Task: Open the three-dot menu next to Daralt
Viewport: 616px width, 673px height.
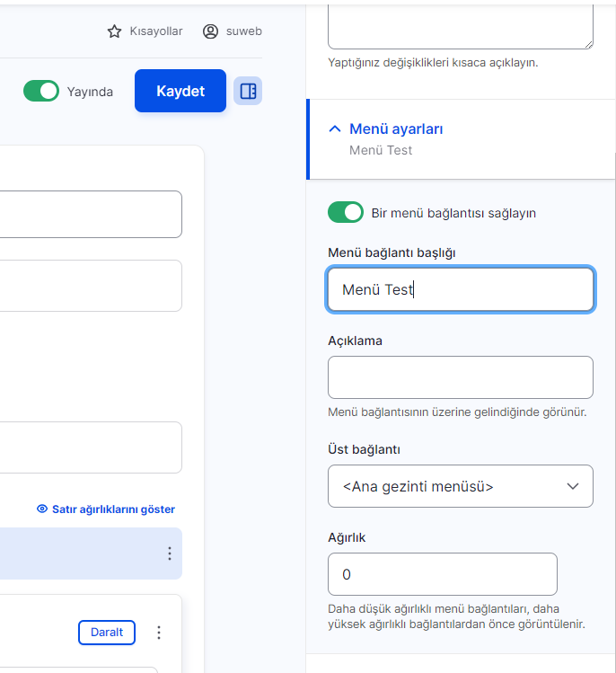Action: pyautogui.click(x=159, y=633)
